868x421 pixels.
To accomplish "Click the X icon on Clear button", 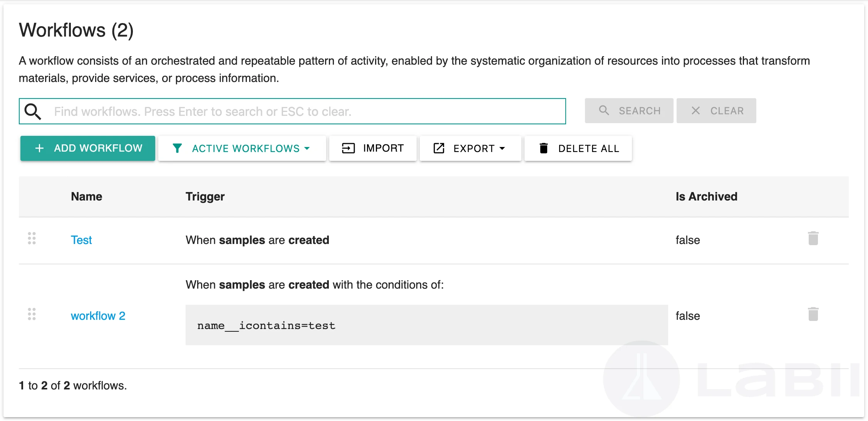I will click(x=695, y=111).
